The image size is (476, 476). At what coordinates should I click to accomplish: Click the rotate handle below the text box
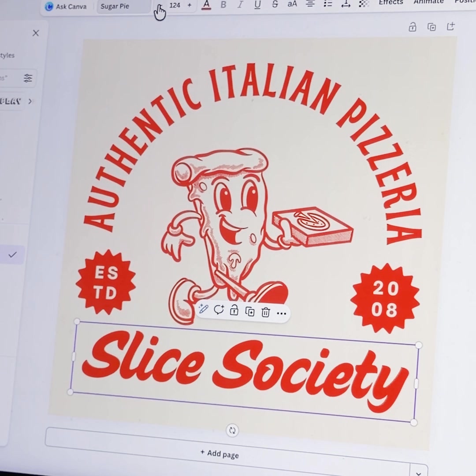(x=232, y=430)
